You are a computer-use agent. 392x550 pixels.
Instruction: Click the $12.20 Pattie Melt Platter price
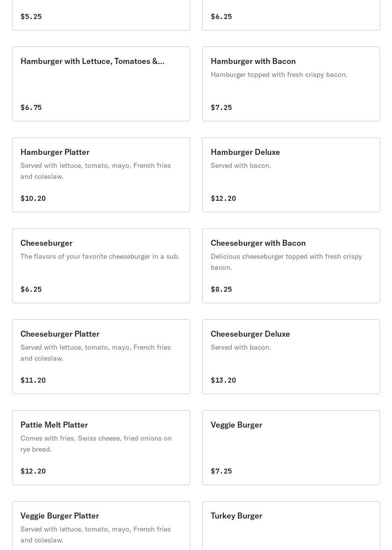33,471
